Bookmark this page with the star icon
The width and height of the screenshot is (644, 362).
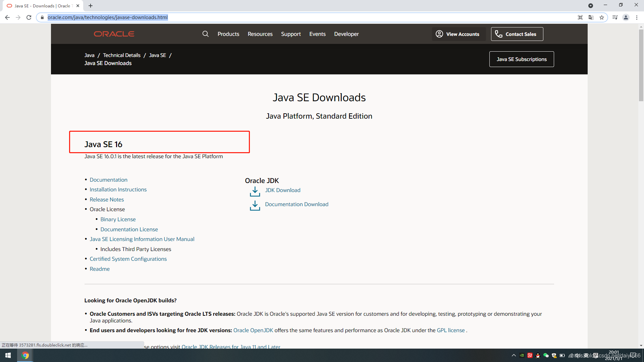[602, 17]
